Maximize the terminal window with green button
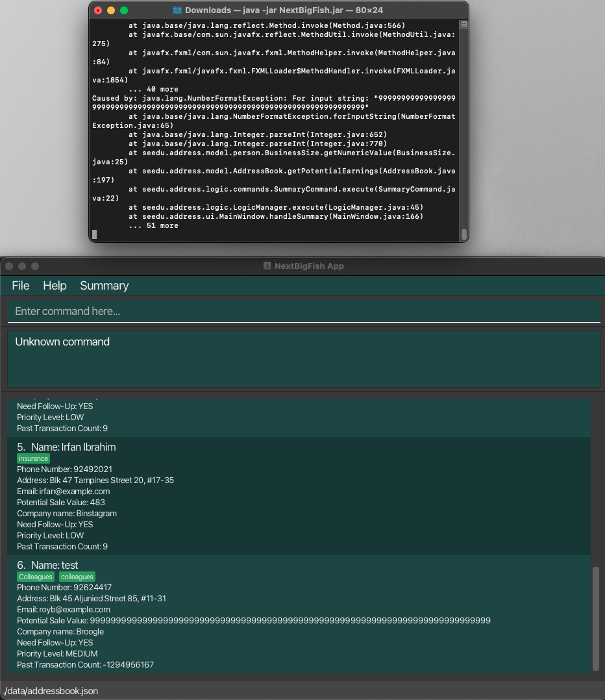This screenshot has height=700, width=605. (124, 10)
